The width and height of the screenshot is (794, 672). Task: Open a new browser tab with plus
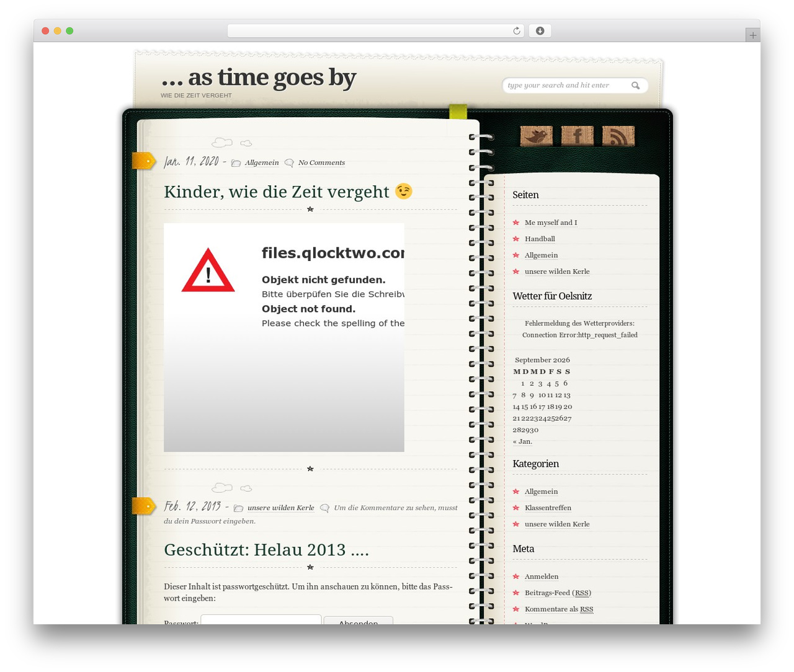[x=753, y=35]
